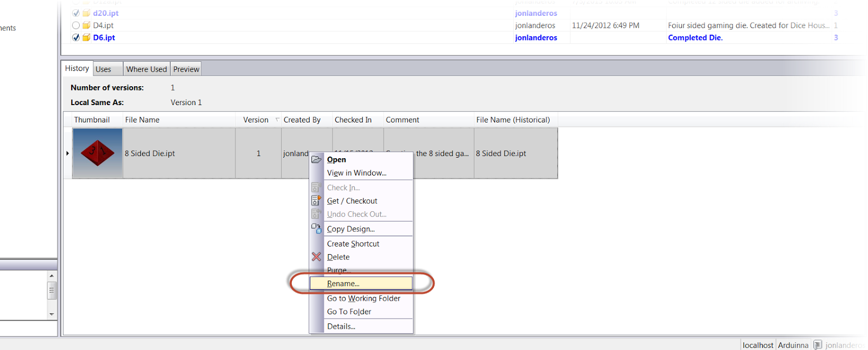
Task: Switch to the History tab
Action: point(77,68)
